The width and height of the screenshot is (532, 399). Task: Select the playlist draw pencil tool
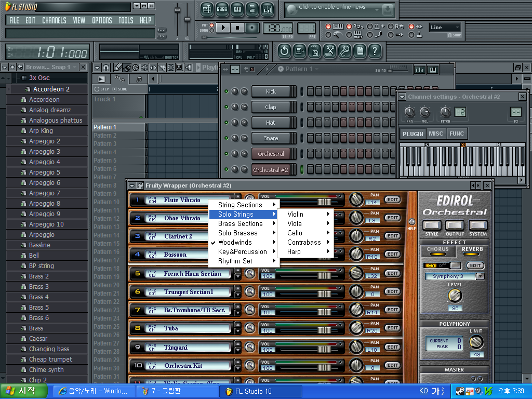118,68
